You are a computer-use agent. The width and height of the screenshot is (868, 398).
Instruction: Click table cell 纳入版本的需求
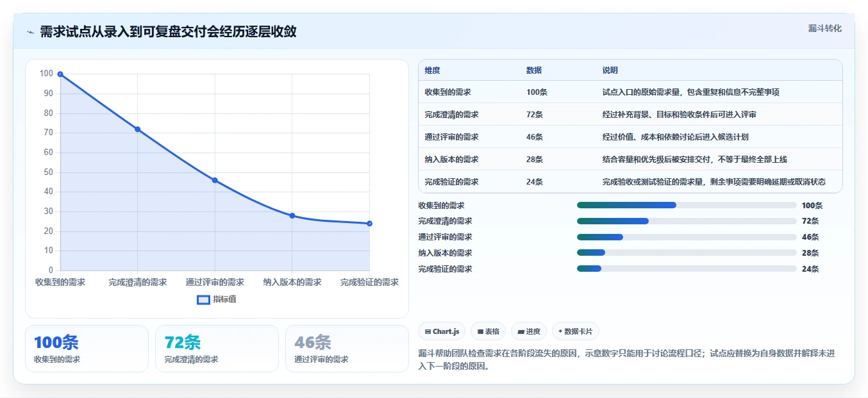tap(451, 160)
